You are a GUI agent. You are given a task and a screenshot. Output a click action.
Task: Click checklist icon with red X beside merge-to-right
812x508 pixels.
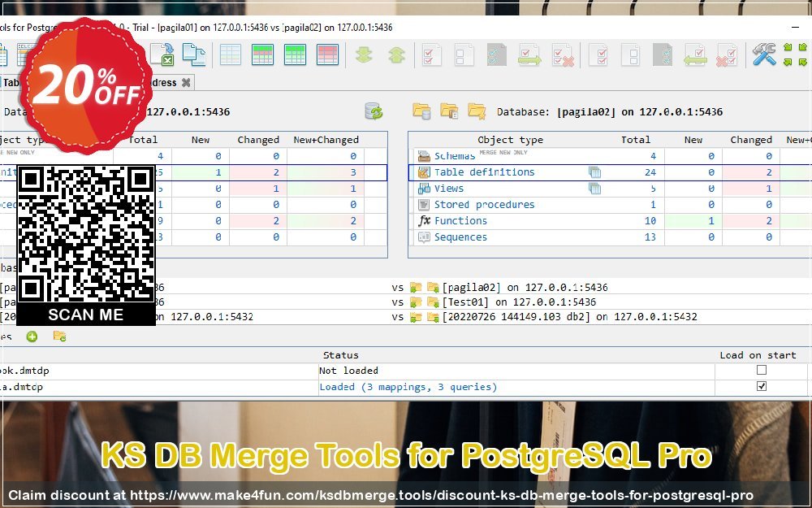[x=563, y=54]
